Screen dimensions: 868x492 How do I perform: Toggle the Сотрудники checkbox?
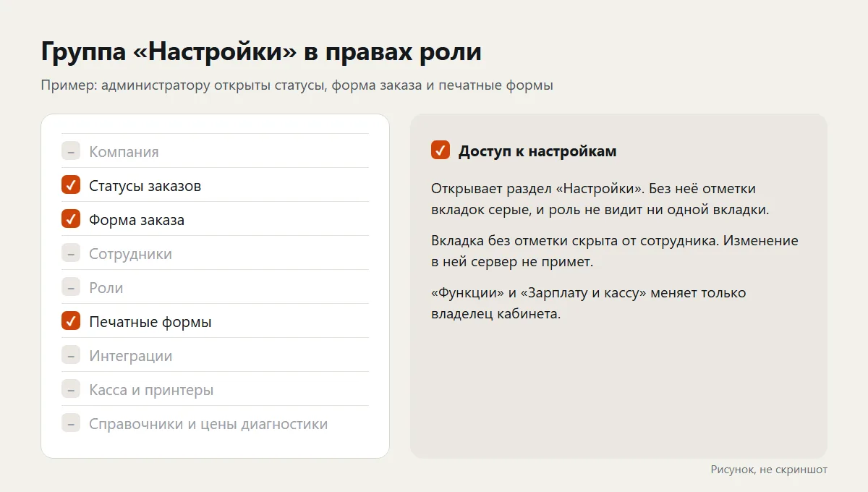pyautogui.click(x=70, y=253)
